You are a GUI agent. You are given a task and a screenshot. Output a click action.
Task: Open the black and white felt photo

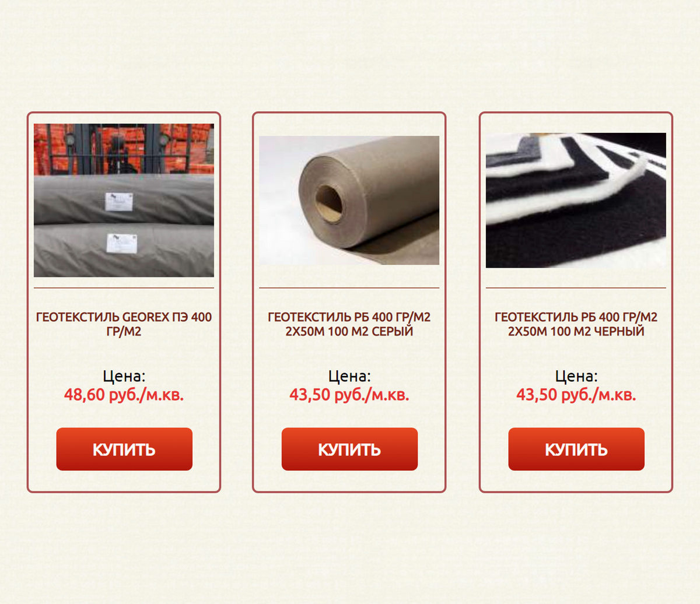coord(576,200)
